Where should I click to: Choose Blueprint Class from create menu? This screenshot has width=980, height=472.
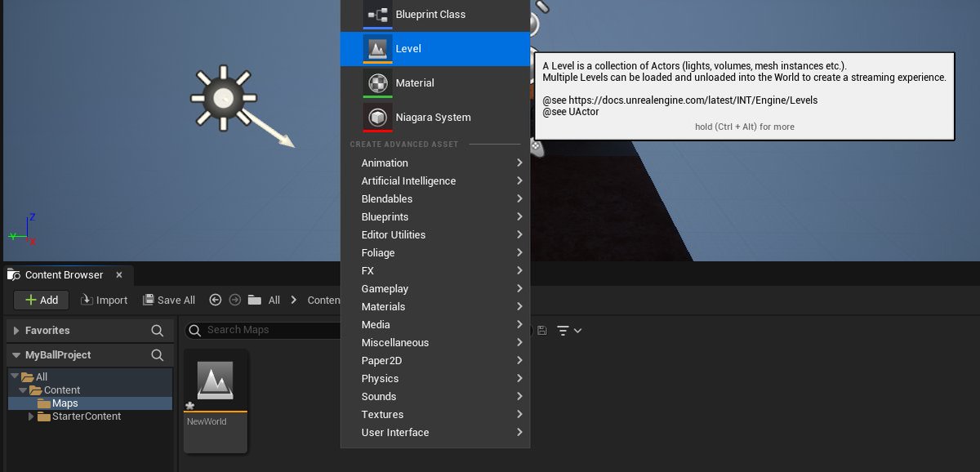[x=435, y=15]
